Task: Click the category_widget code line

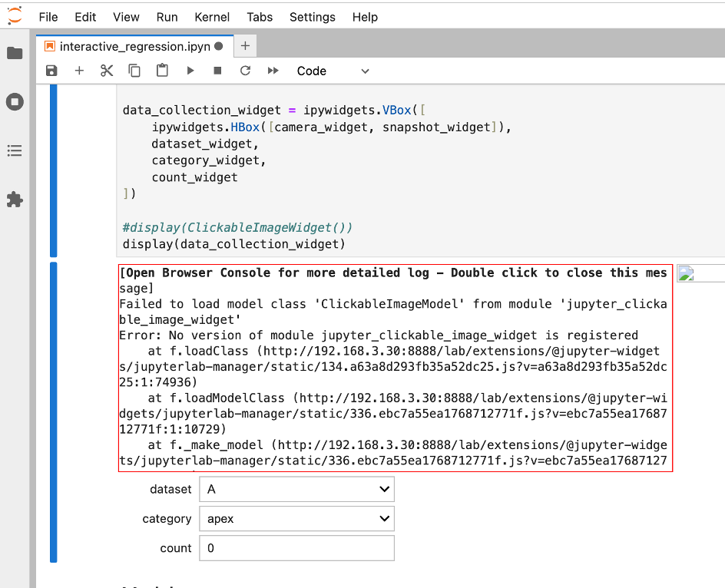Action: coord(209,160)
